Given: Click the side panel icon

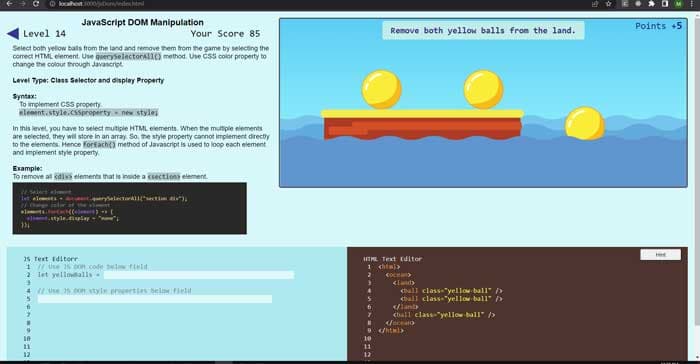Looking at the screenshot, I should (665, 4).
